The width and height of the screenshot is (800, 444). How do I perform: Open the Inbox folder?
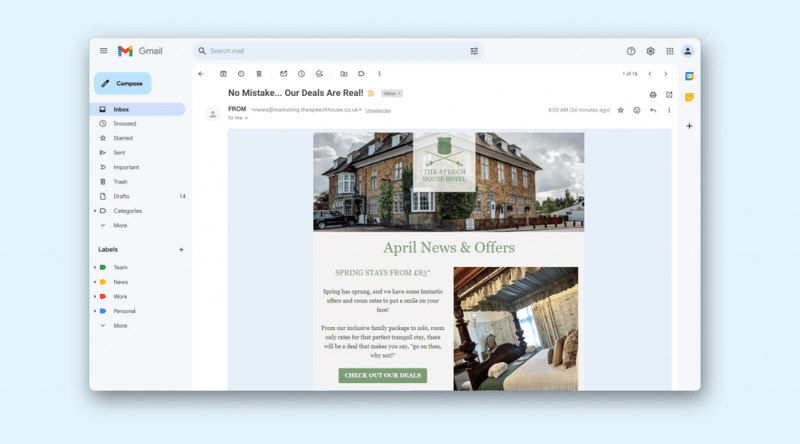tap(121, 109)
